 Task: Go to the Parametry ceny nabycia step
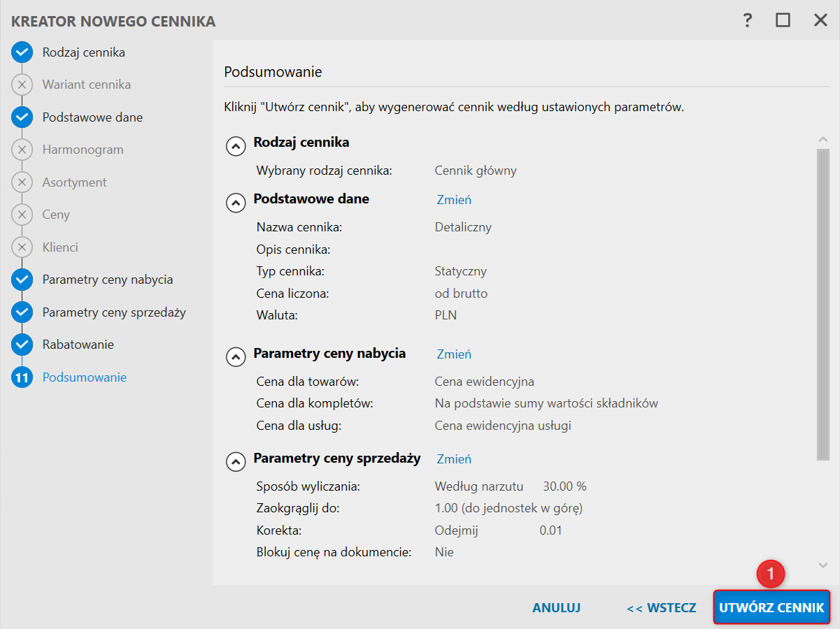click(107, 280)
